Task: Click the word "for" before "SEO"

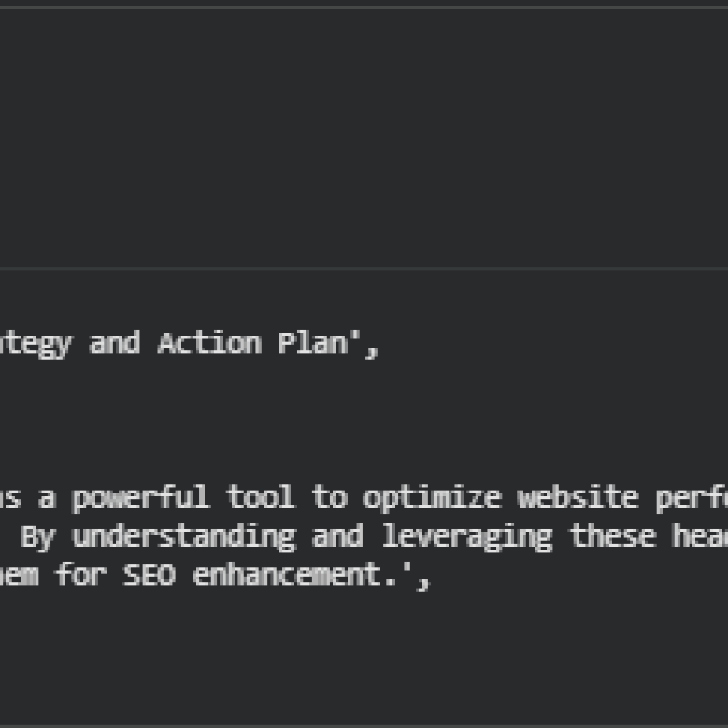Action: 80,574
